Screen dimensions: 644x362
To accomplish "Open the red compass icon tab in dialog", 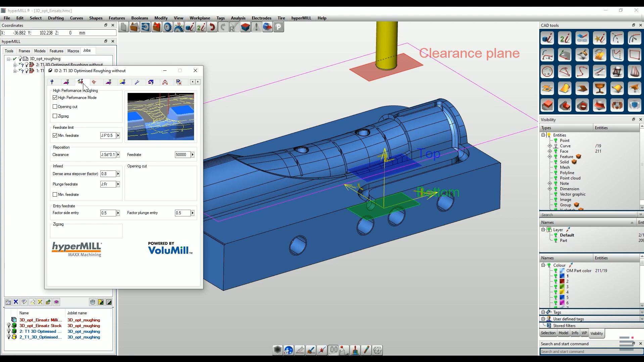I will (165, 82).
